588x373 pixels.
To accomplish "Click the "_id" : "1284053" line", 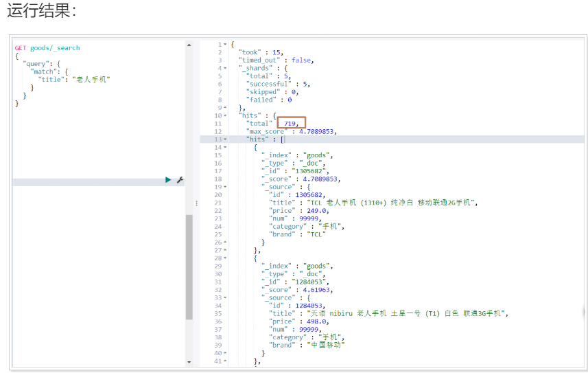I will click(295, 282).
